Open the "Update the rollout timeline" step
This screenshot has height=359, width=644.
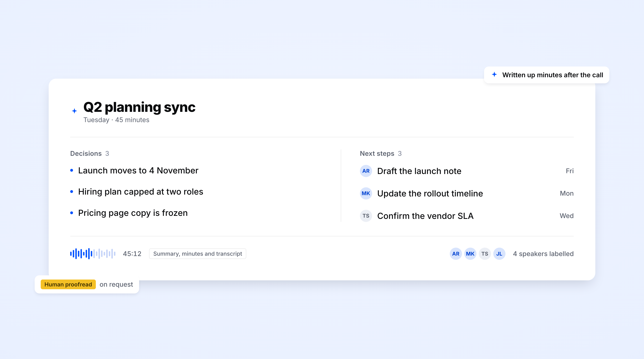[x=430, y=194]
